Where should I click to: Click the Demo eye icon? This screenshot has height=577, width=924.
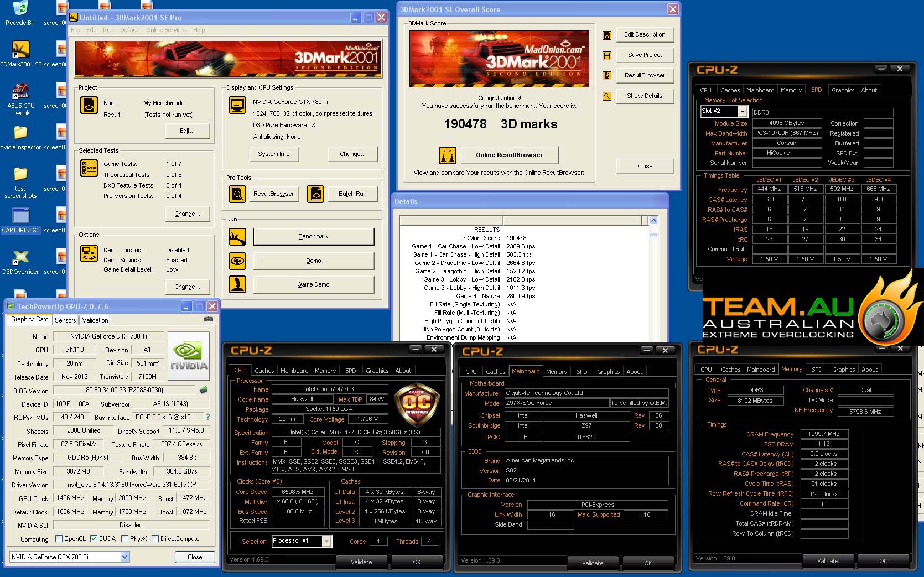[x=237, y=261]
